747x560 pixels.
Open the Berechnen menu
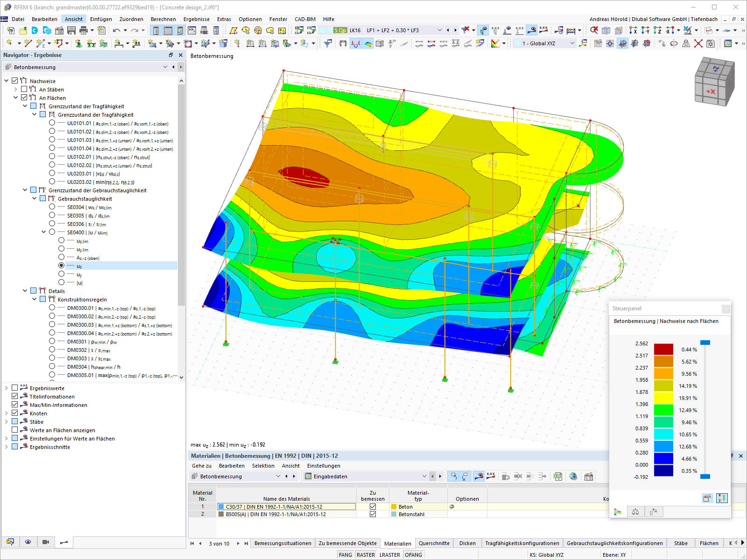(x=163, y=19)
